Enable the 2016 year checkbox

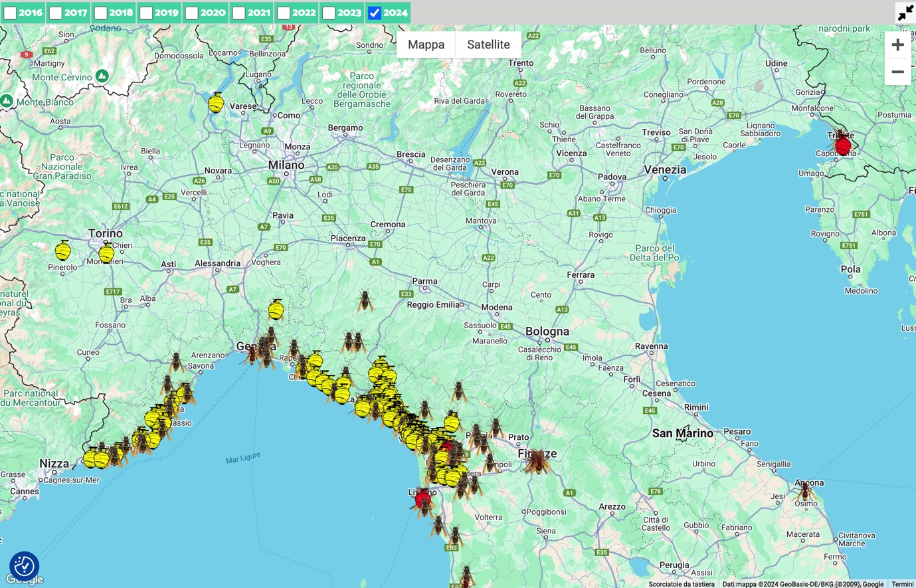click(10, 13)
